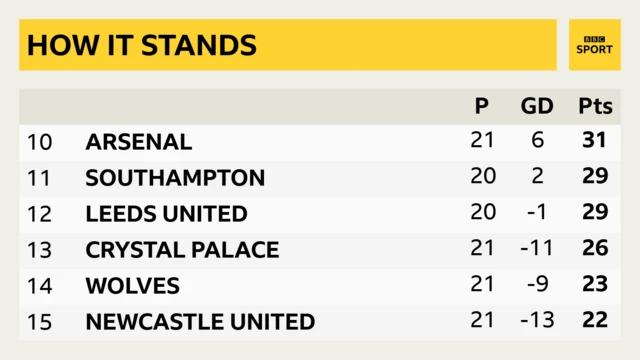Screen dimensions: 640x360
Task: Select the Pts column header
Action: [x=595, y=106]
